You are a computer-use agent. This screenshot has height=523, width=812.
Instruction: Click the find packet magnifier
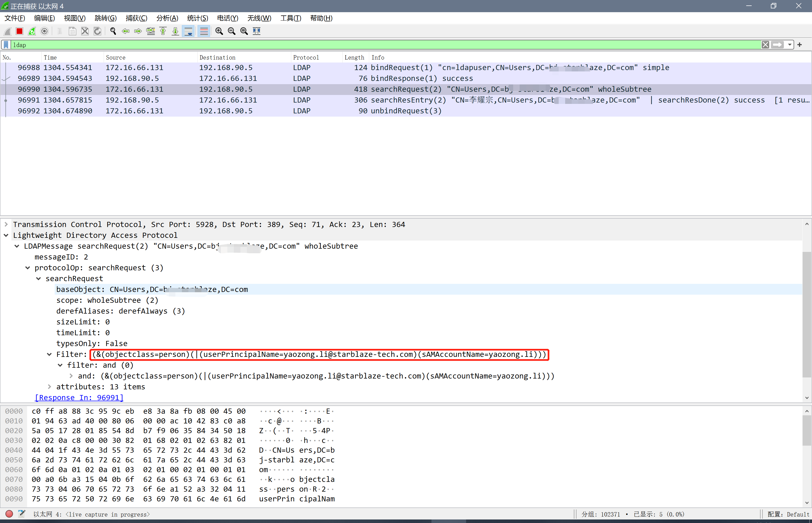pyautogui.click(x=113, y=31)
